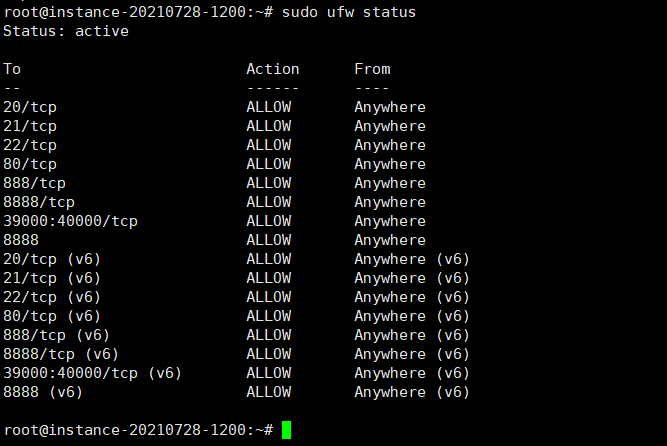Click the '39000:40000/tcp (v6)' entry
Screen dimensions: 667x446
point(92,373)
